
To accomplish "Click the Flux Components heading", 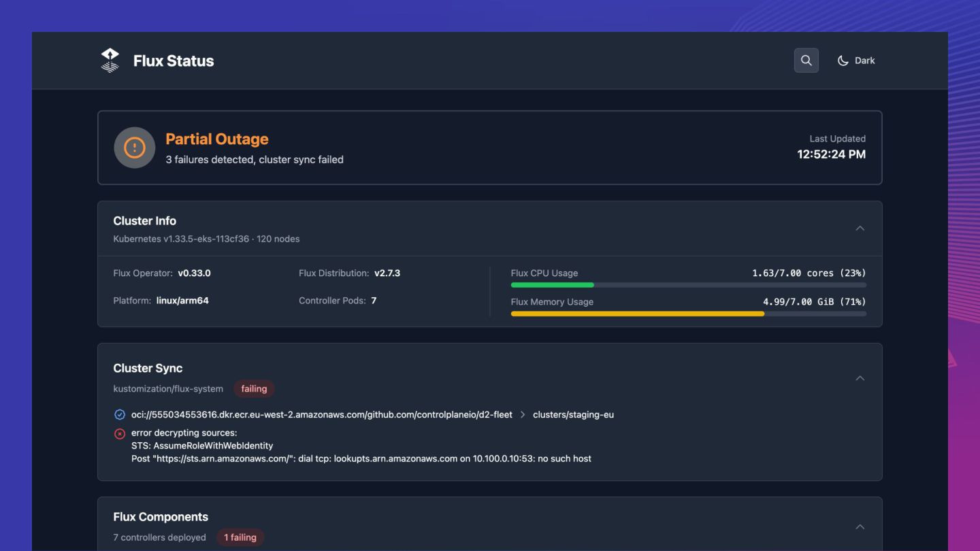I will pyautogui.click(x=161, y=517).
